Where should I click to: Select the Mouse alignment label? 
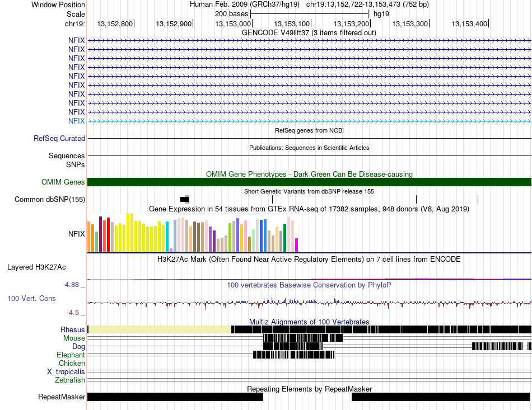(74, 338)
